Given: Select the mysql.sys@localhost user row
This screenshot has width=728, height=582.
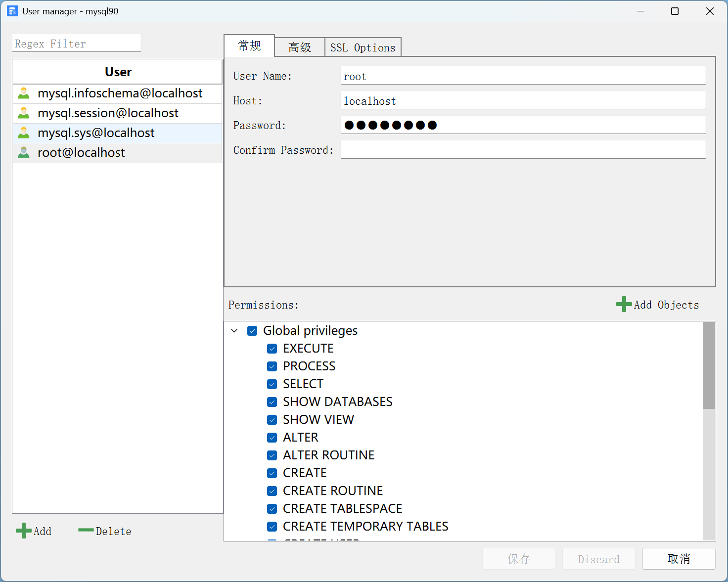Looking at the screenshot, I should click(117, 133).
